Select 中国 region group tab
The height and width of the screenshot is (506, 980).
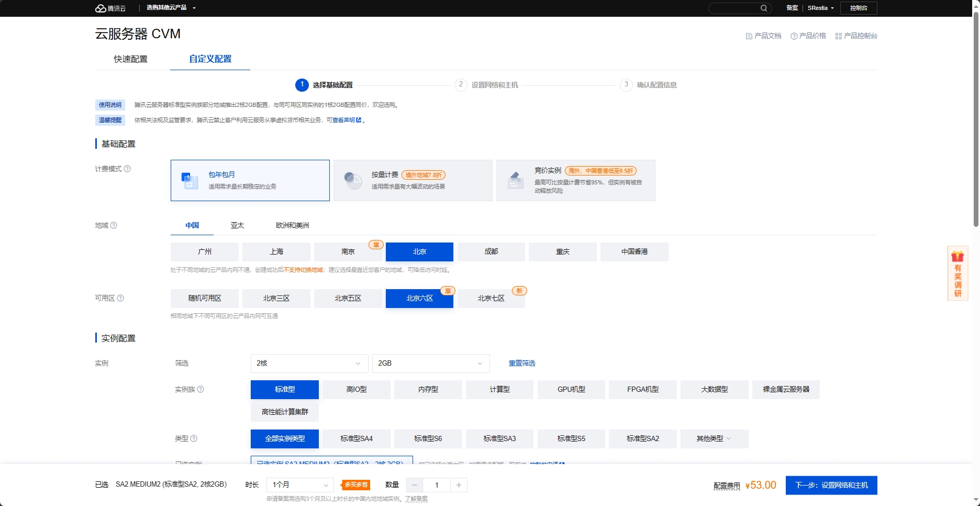pyautogui.click(x=192, y=225)
